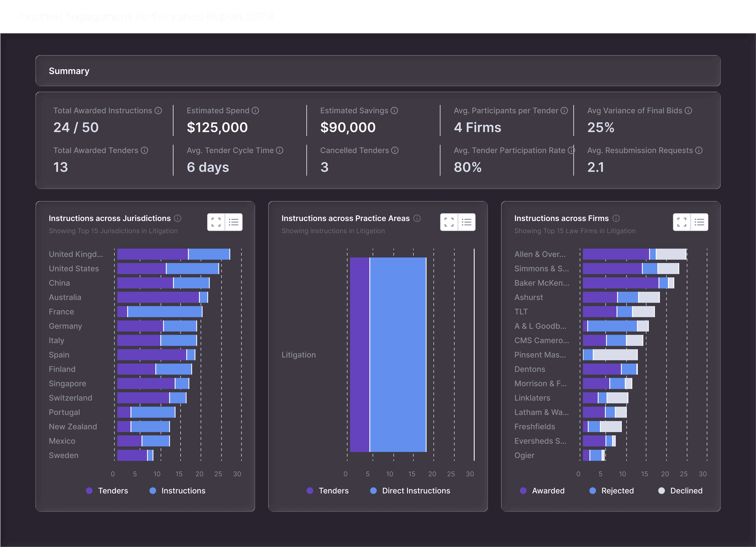Click the Instructions across Jurisdictions info icon
Screen dimensions: 756x547
(x=178, y=218)
